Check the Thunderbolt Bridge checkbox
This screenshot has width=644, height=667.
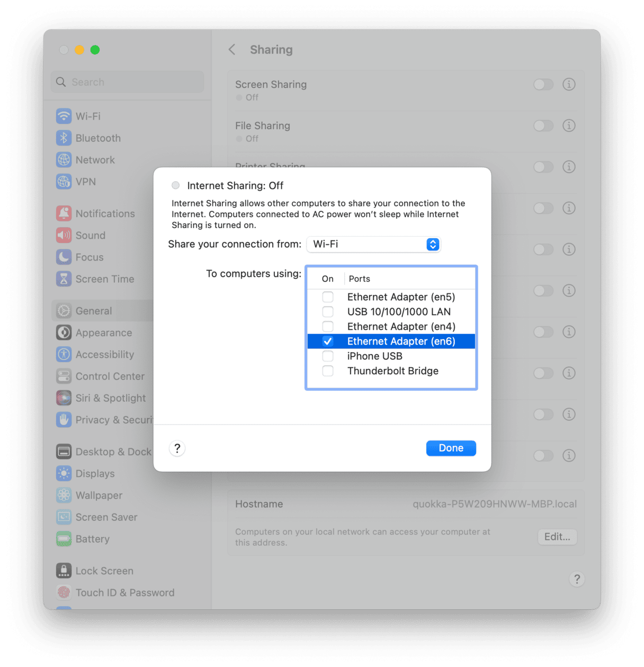click(328, 371)
